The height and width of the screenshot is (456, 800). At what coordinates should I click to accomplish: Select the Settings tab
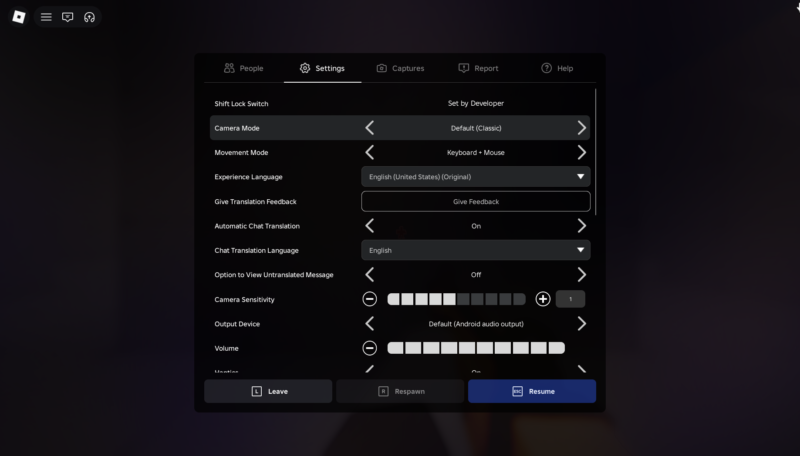pos(322,68)
